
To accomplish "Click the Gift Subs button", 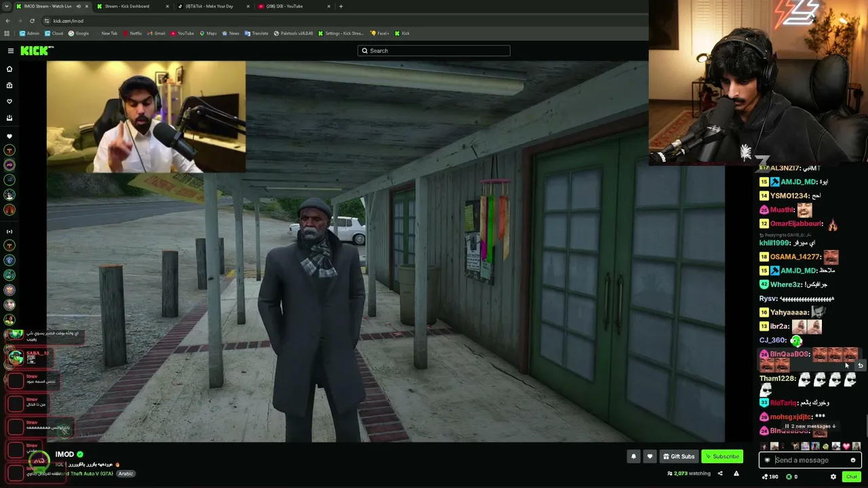I will [679, 456].
